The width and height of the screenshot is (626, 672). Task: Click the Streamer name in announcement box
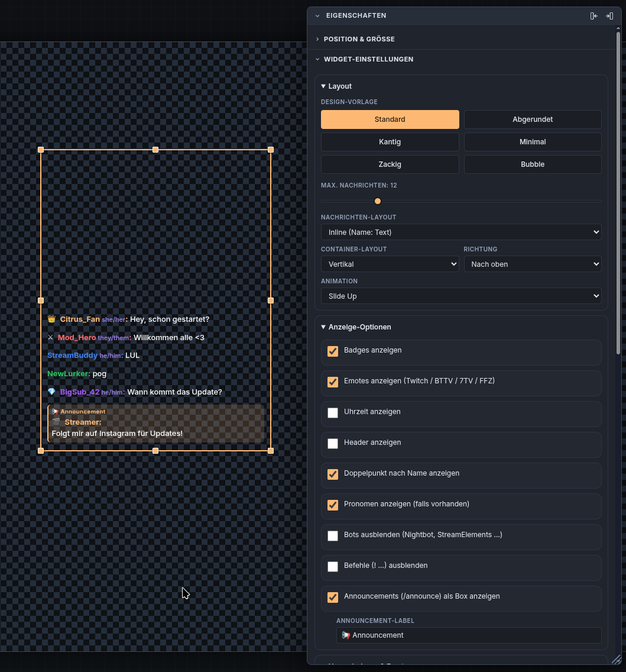(83, 422)
